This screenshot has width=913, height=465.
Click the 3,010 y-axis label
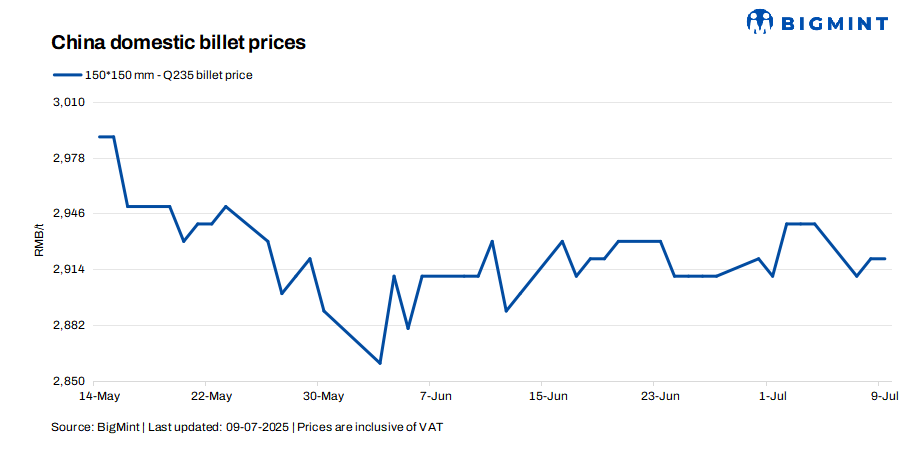click(x=68, y=102)
